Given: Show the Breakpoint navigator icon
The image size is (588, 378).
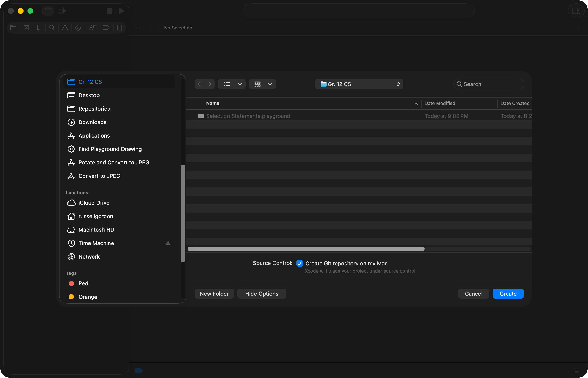Looking at the screenshot, I should tap(106, 28).
